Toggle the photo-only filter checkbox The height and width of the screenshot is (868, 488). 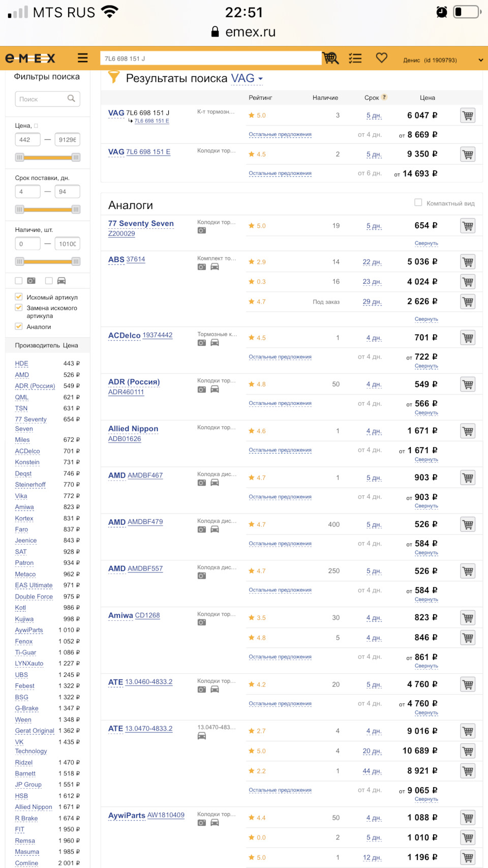click(19, 281)
